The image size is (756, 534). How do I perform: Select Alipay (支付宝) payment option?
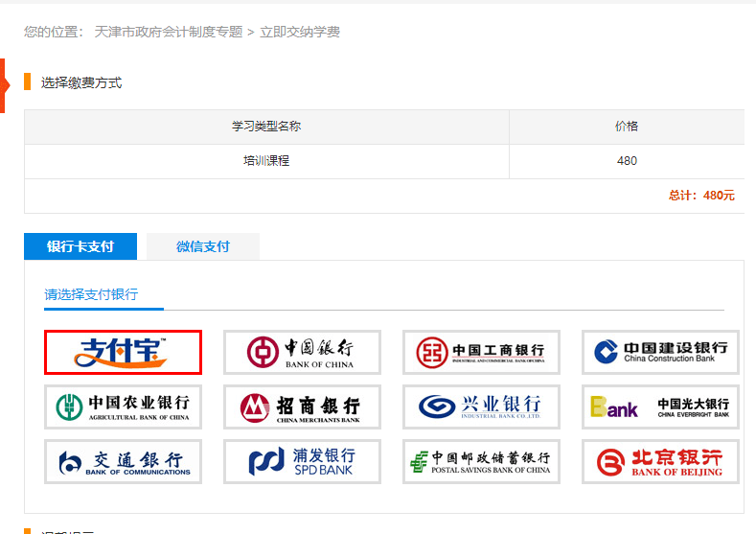[x=123, y=352]
